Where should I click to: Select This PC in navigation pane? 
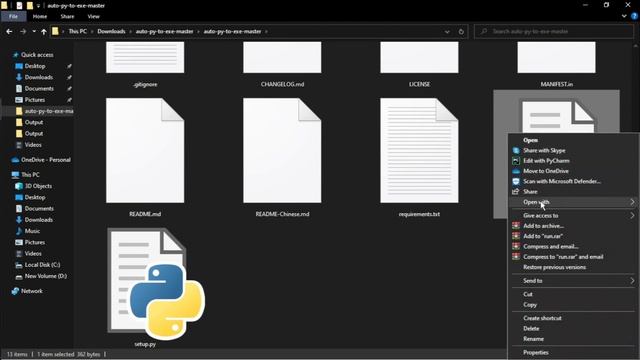pyautogui.click(x=30, y=175)
